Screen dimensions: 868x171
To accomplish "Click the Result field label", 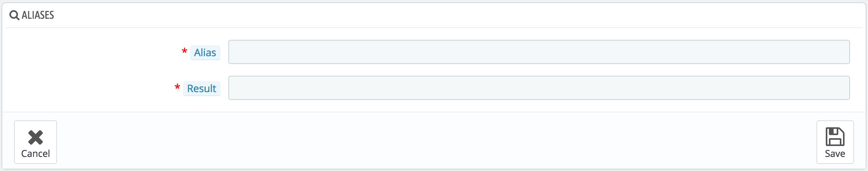I will tap(201, 89).
